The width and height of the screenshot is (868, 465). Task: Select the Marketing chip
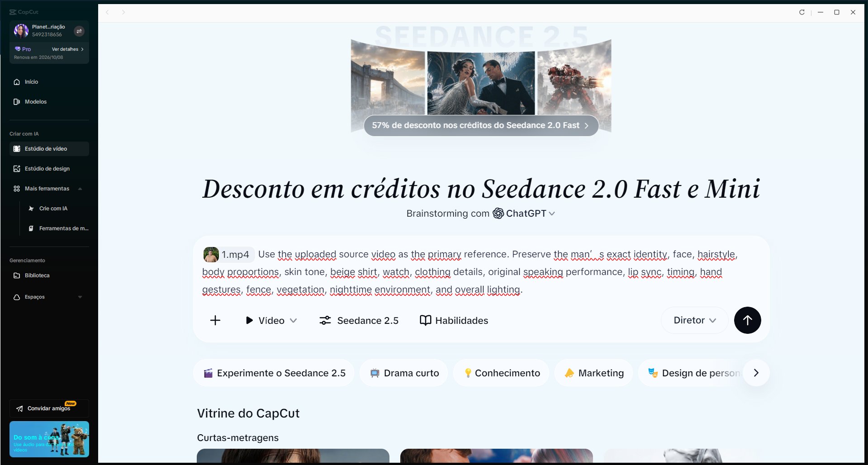pos(593,373)
